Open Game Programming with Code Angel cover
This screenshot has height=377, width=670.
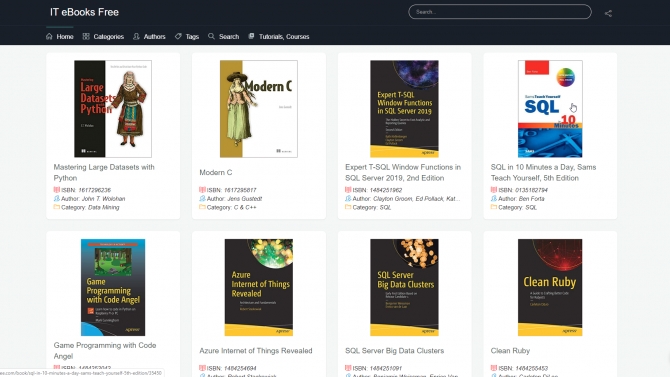113,287
